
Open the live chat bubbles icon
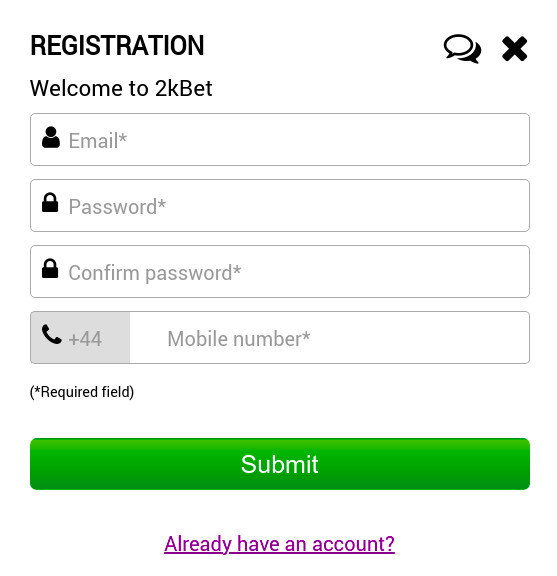pyautogui.click(x=462, y=48)
